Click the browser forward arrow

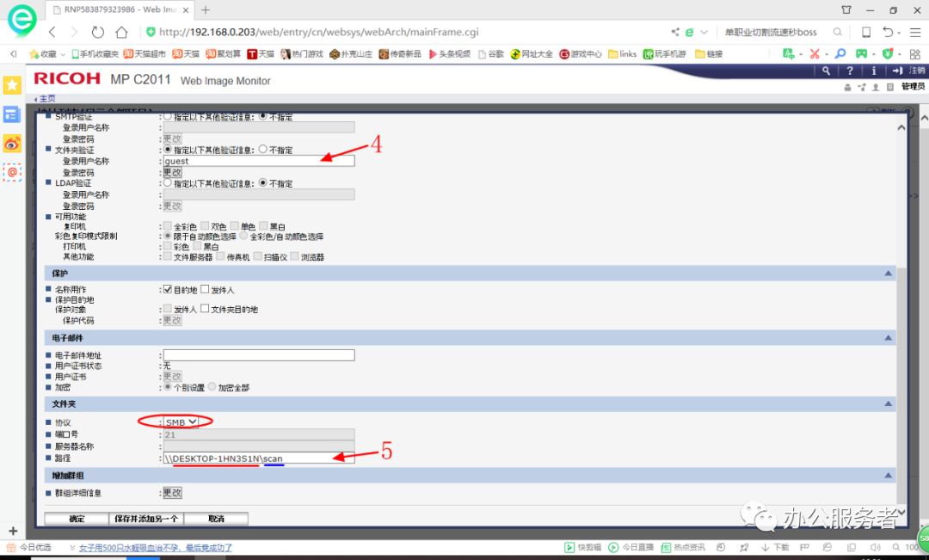[x=74, y=32]
